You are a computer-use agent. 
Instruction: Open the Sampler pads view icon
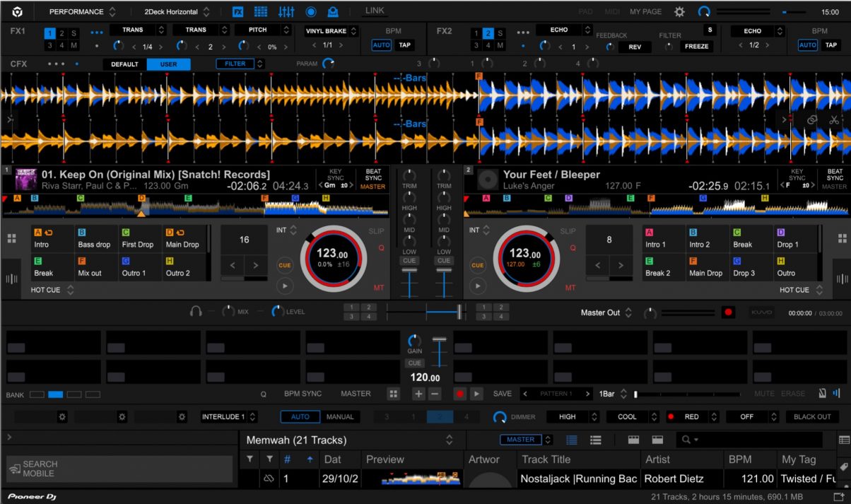[260, 11]
